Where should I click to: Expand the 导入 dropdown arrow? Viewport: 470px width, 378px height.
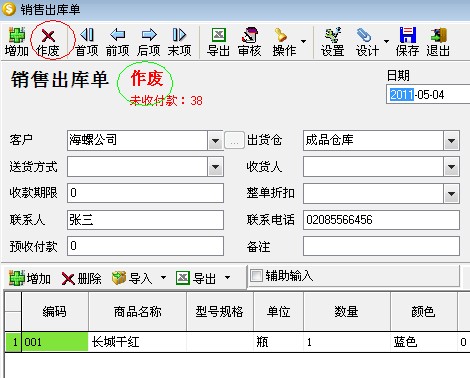(163, 277)
